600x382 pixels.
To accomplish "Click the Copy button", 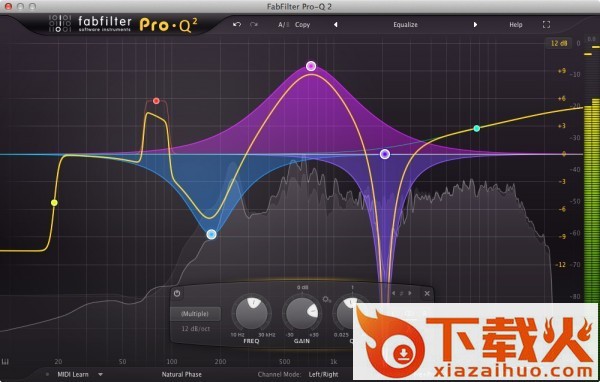I will [302, 24].
